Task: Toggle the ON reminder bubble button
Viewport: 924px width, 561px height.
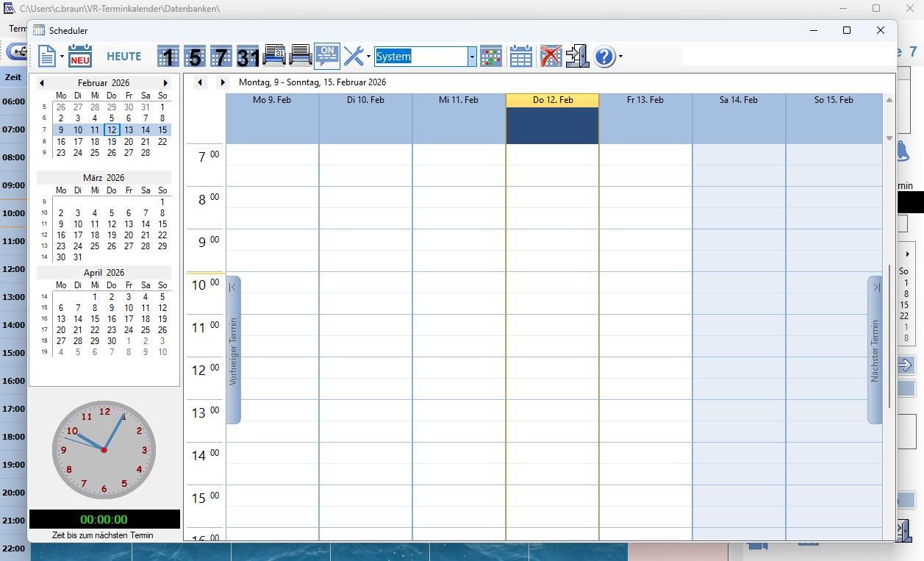Action: (x=327, y=57)
